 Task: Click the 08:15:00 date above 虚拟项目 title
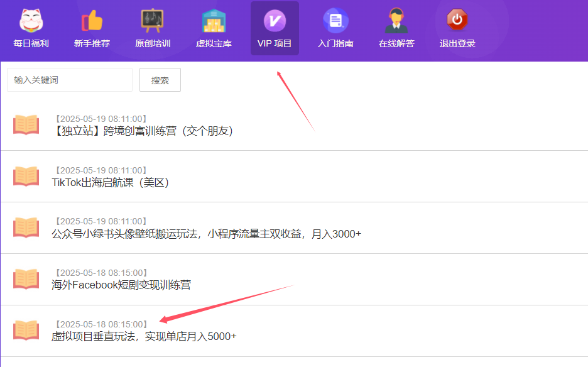101,324
